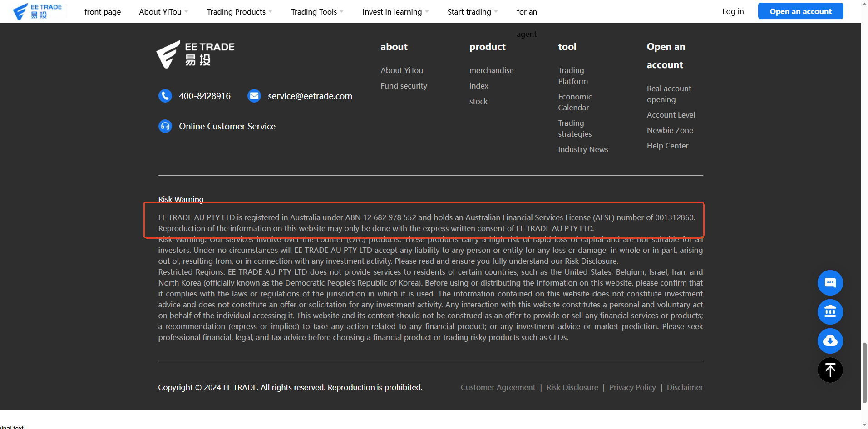Open the Trading Platform link
868x429 pixels.
pyautogui.click(x=573, y=76)
